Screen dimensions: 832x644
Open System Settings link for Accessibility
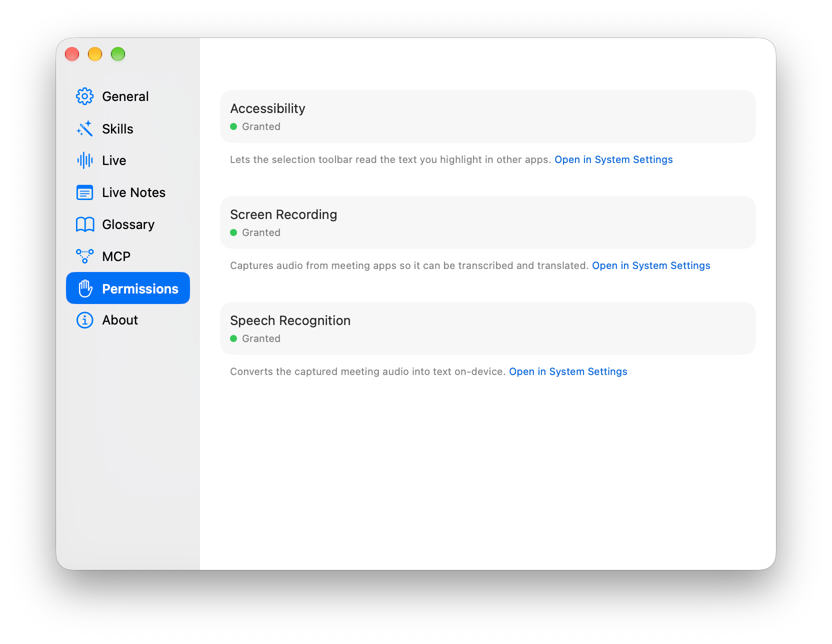click(x=613, y=159)
